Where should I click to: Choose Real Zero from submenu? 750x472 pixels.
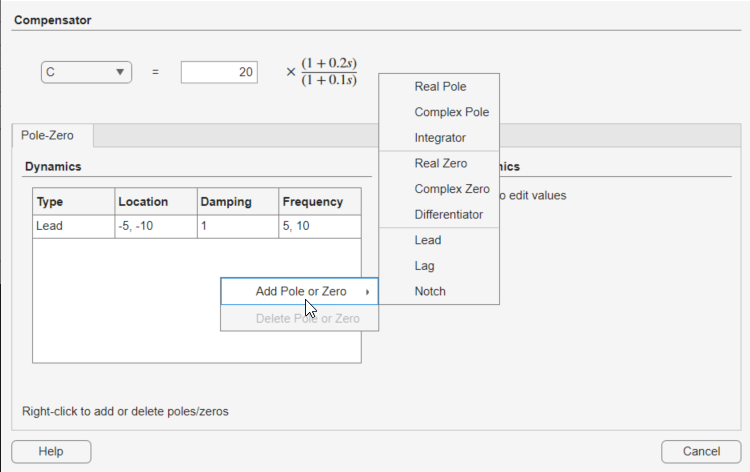point(440,163)
